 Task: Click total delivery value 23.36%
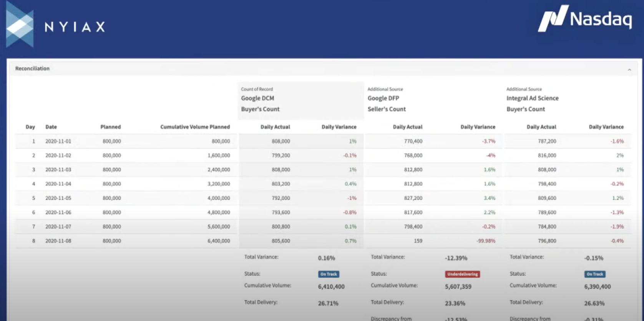click(x=455, y=303)
